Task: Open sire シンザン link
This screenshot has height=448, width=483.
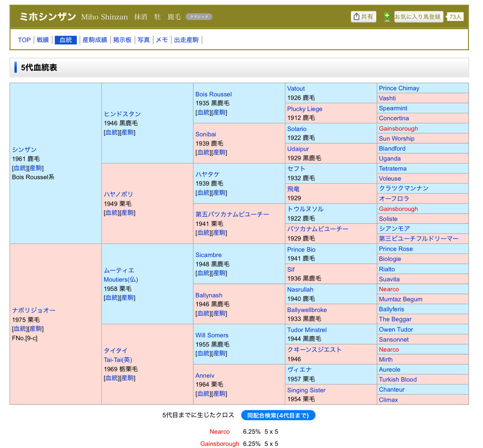Action: 24,150
